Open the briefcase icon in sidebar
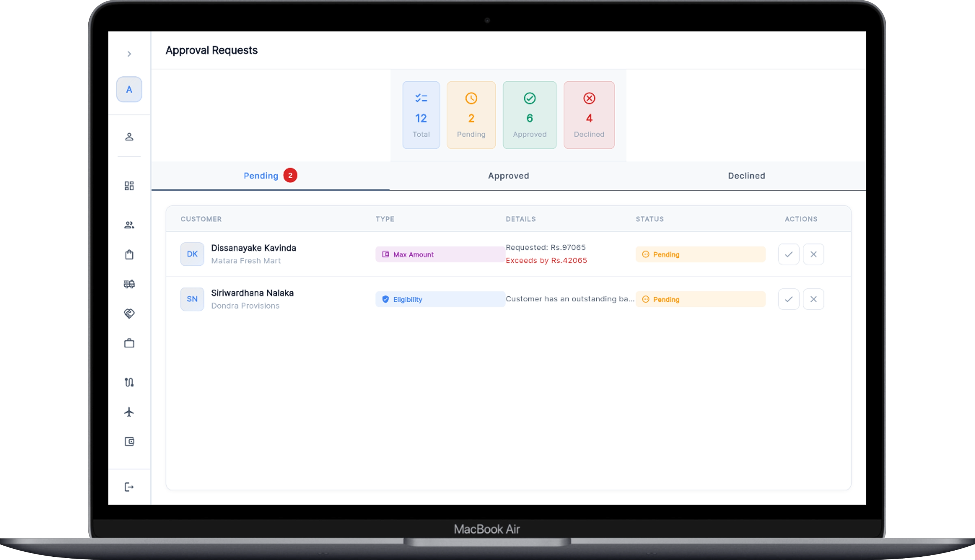 [x=129, y=343]
